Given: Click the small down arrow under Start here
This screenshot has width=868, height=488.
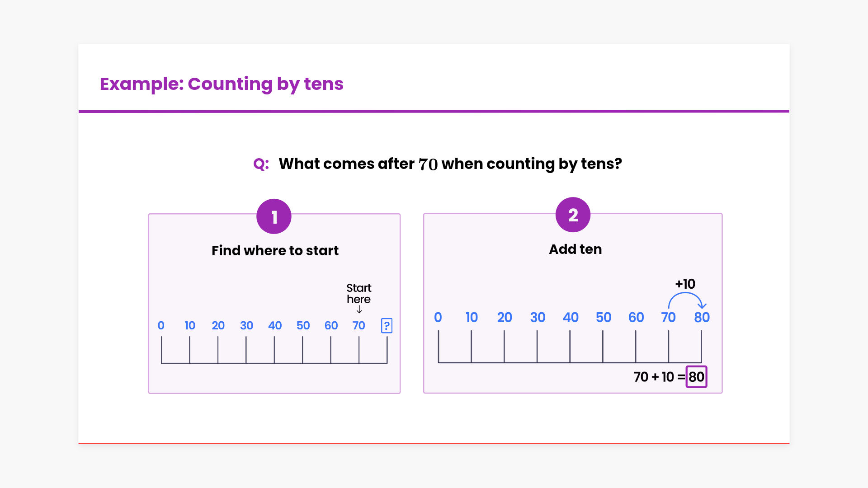Looking at the screenshot, I should coord(359,310).
